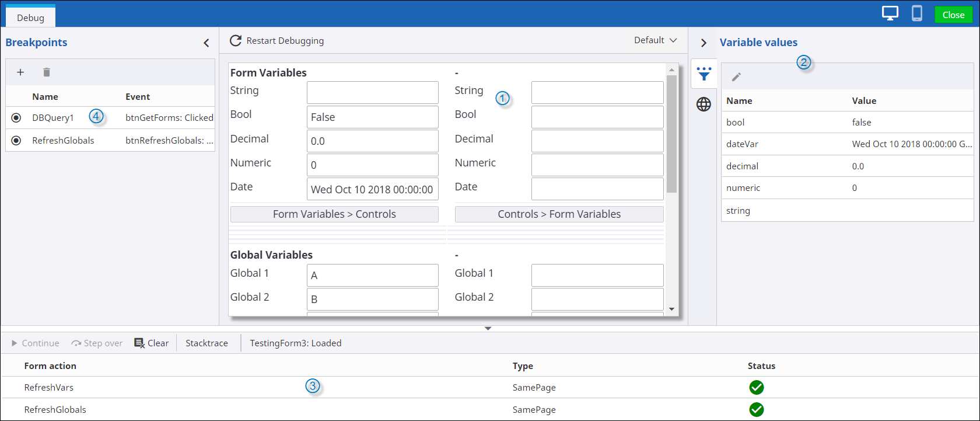Open global variables globe icon tab
980x421 pixels.
pos(704,105)
